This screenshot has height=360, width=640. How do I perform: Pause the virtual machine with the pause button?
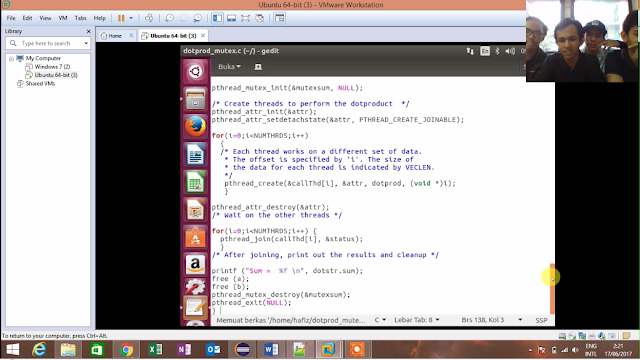(x=121, y=18)
